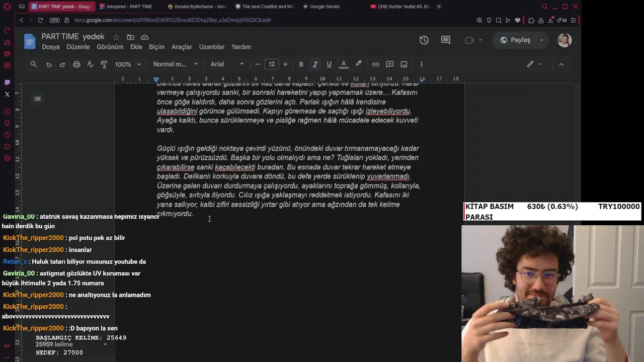Star the PART TIME yedek document
This screenshot has width=644, height=362.
[x=116, y=37]
